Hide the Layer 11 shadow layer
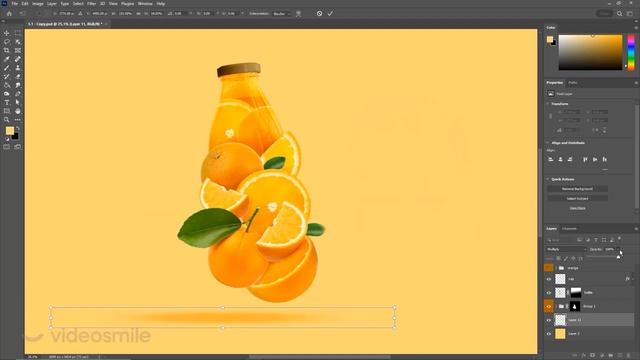 pos(549,320)
